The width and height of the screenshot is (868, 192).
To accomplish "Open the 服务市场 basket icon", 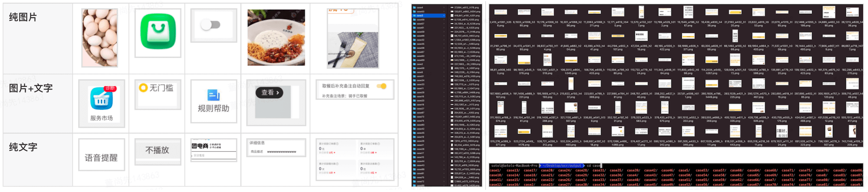I will point(102,98).
